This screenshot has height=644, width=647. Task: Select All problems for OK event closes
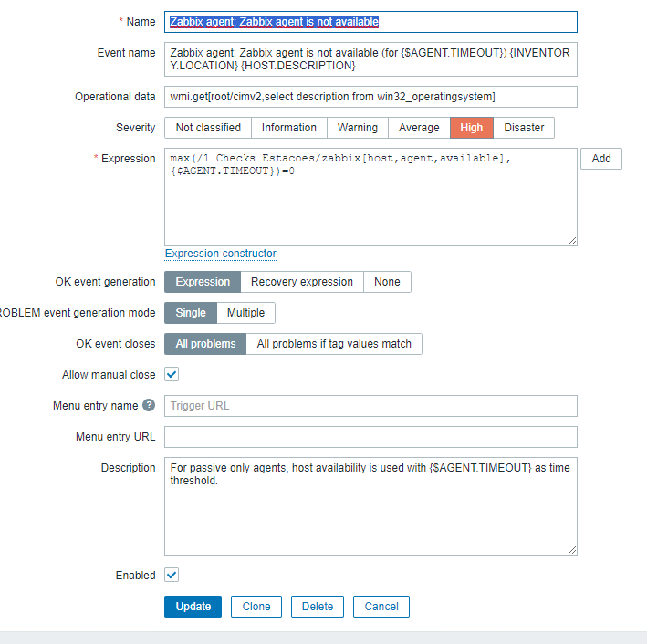[205, 344]
